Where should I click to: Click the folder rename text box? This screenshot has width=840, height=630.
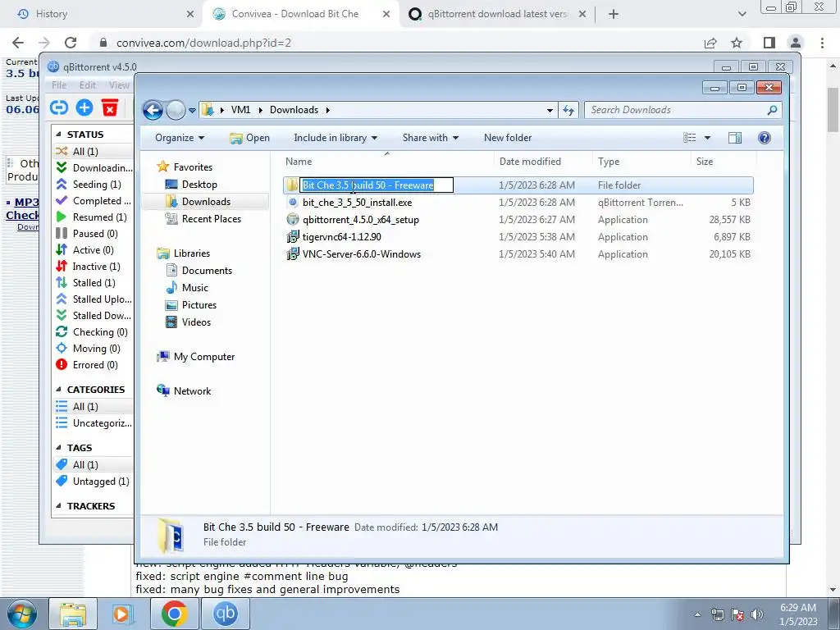pos(377,185)
